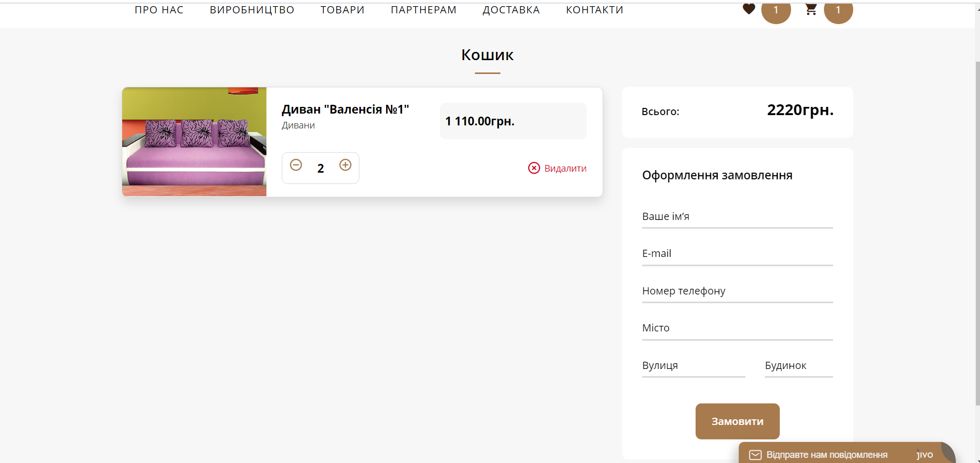Click the Дивани category label
The width and height of the screenshot is (980, 463).
298,125
